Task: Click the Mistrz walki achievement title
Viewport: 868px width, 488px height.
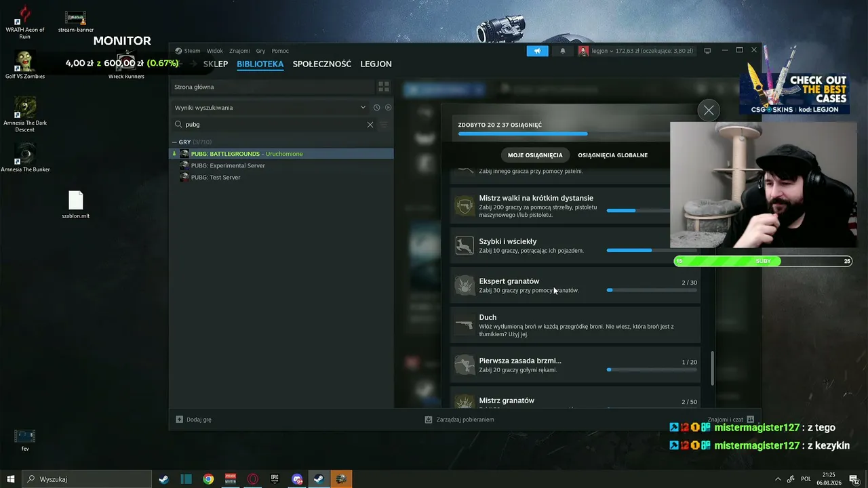Action: pyautogui.click(x=536, y=198)
